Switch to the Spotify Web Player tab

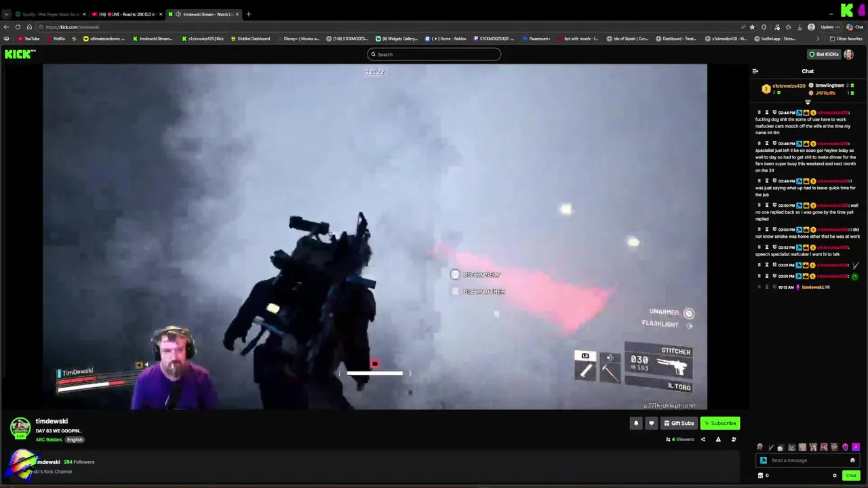point(50,14)
